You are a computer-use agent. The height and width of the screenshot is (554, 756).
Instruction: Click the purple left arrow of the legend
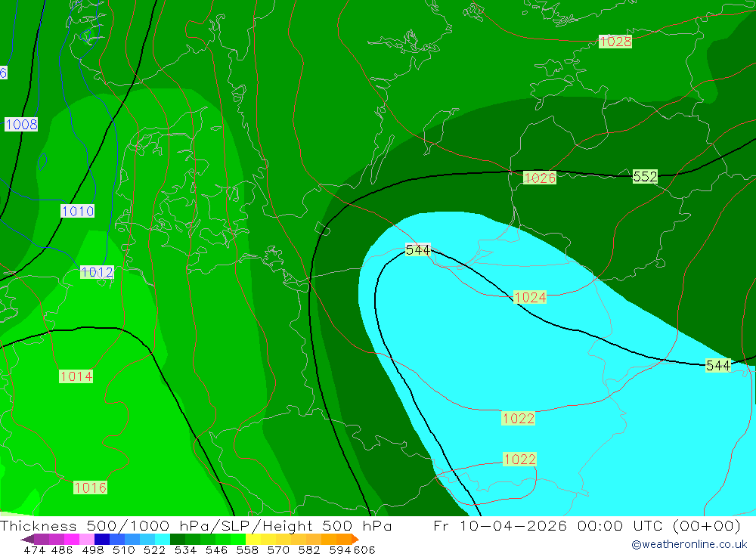tap(27, 539)
